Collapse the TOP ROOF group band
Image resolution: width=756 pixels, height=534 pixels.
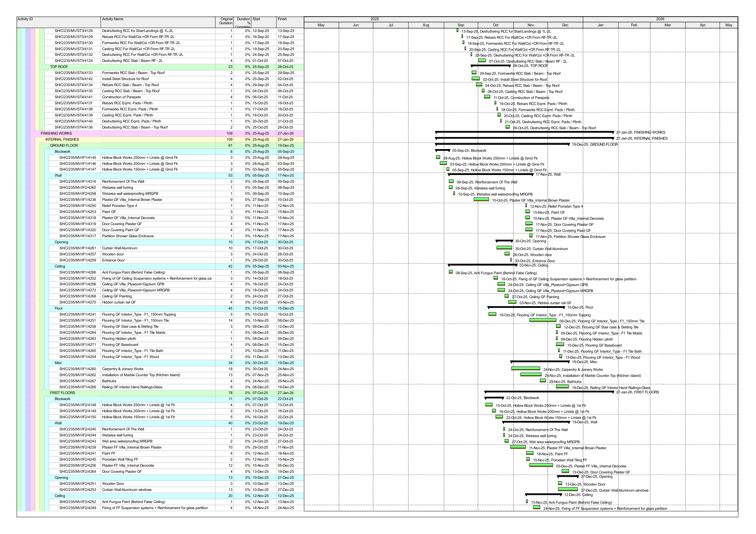coord(59,67)
